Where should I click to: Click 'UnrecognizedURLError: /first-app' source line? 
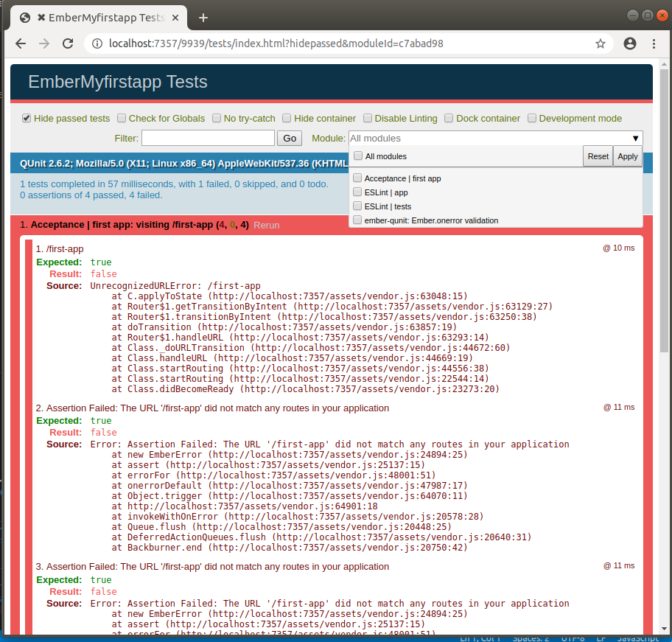point(175,286)
